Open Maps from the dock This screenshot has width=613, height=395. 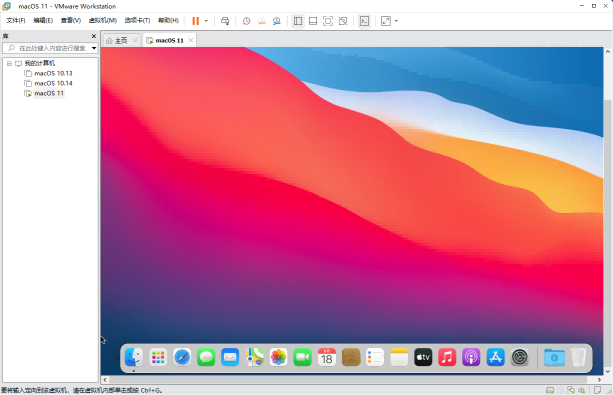coord(255,357)
